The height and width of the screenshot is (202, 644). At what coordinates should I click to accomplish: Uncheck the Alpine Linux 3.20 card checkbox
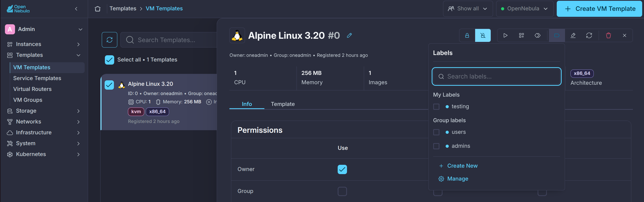pos(109,85)
